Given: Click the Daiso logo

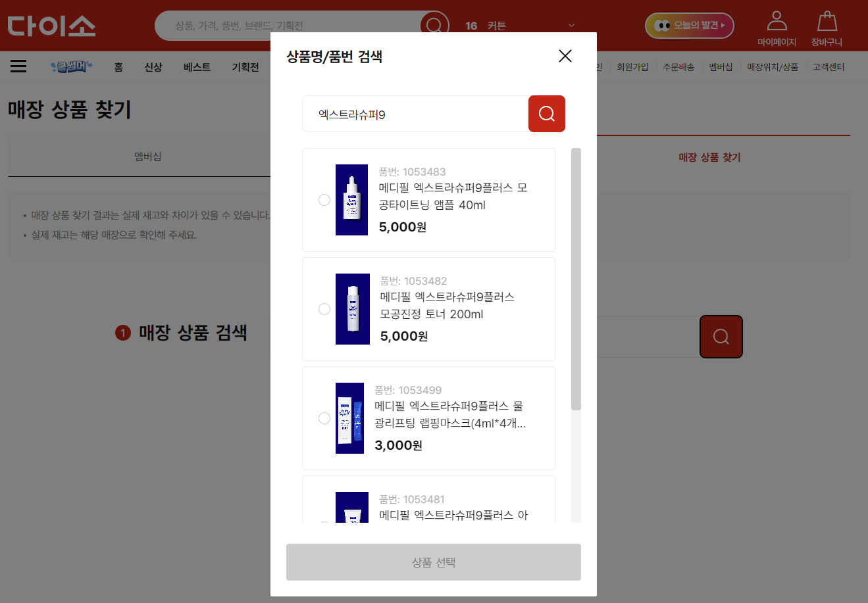Looking at the screenshot, I should click(51, 26).
